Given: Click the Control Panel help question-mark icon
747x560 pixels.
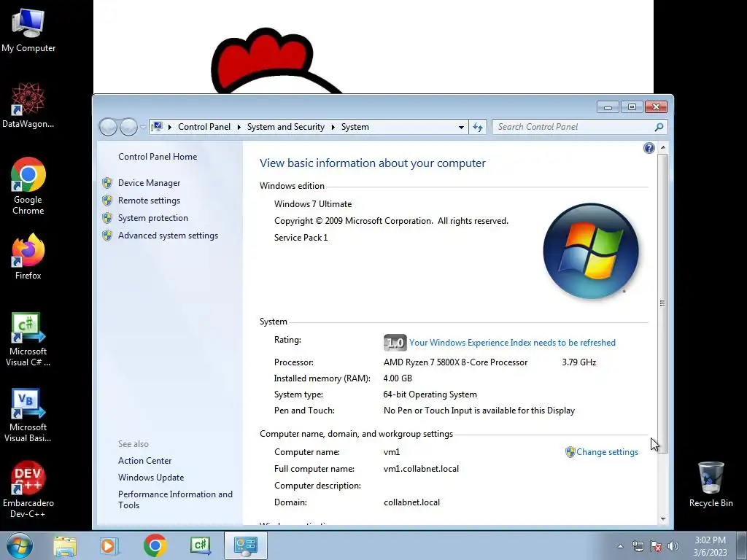Looking at the screenshot, I should (x=649, y=148).
